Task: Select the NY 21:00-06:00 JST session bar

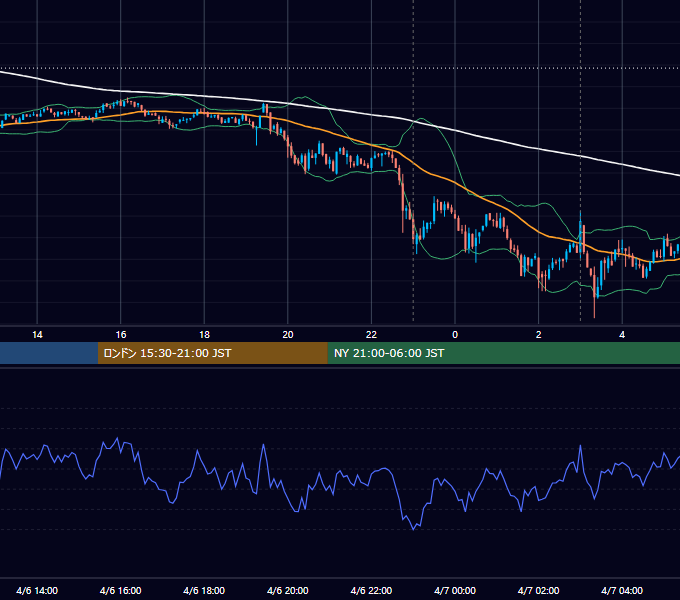Action: tap(503, 353)
